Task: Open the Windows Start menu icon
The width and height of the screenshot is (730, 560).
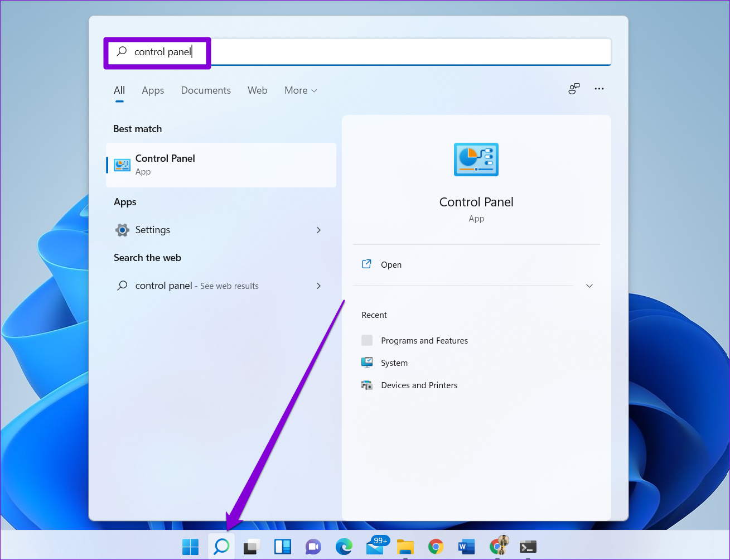Action: (190, 547)
